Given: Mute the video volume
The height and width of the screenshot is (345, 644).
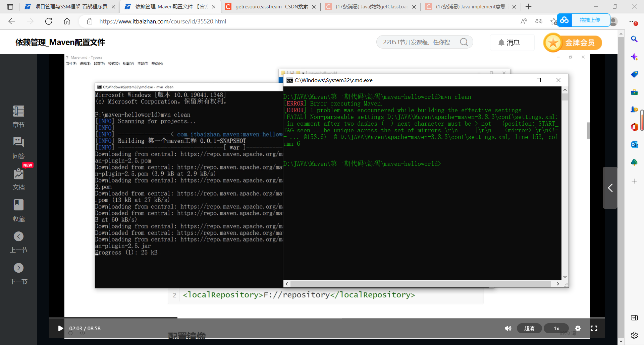Looking at the screenshot, I should tap(508, 328).
